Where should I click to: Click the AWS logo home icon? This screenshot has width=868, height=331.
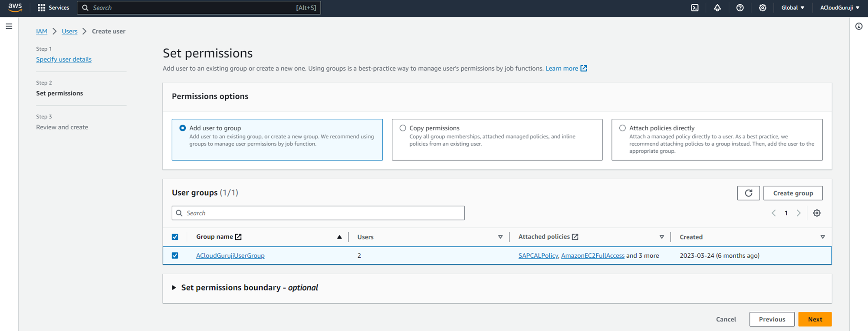(15, 7)
